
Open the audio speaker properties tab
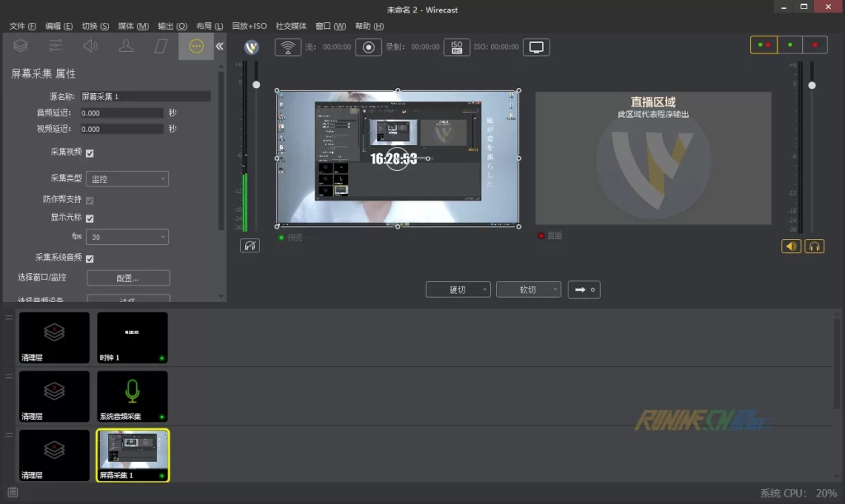click(x=90, y=46)
